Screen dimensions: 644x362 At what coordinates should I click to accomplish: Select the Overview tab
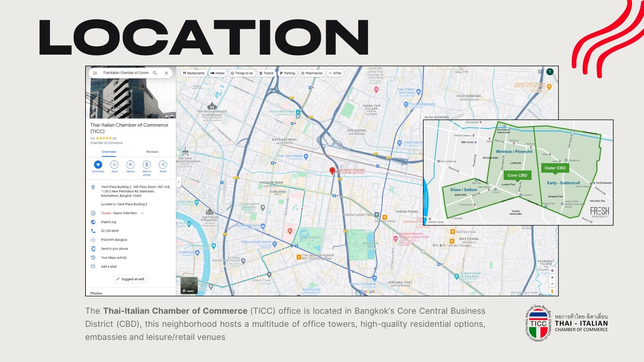pos(109,152)
